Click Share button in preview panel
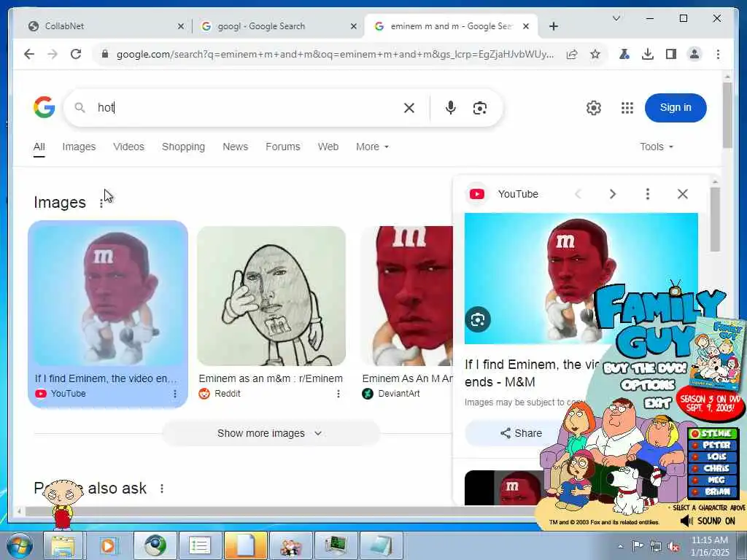 [521, 433]
